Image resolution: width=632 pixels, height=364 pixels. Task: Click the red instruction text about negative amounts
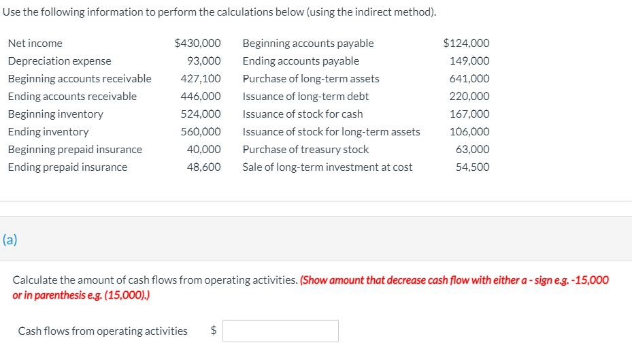click(310, 287)
